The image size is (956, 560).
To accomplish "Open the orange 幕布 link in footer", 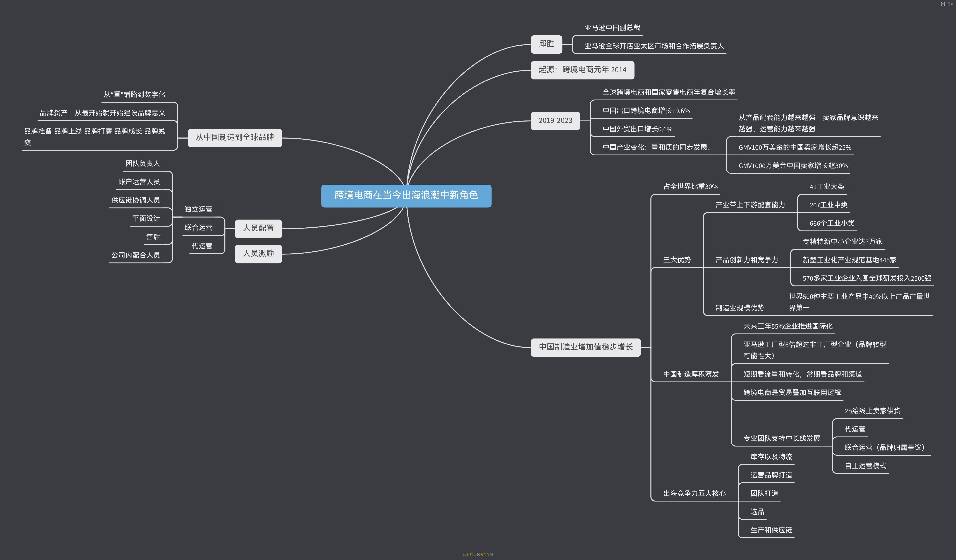I will pyautogui.click(x=483, y=554).
